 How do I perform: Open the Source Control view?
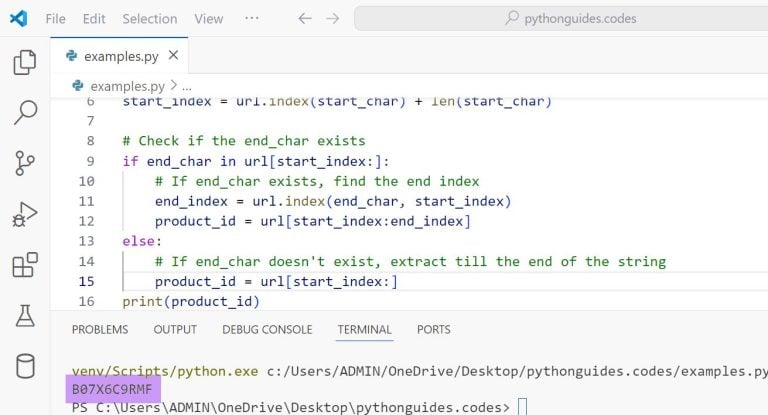coord(24,163)
